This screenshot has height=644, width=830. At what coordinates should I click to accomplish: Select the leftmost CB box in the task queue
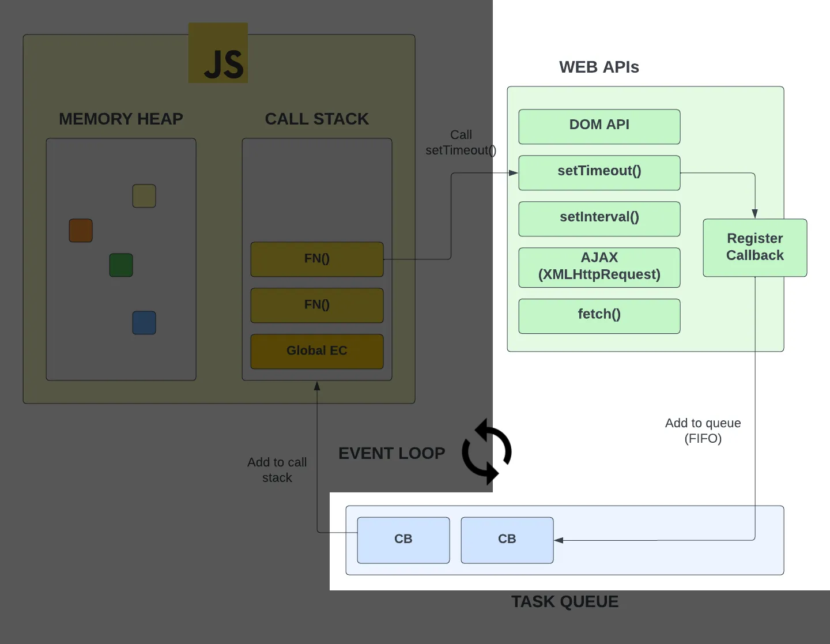403,540
